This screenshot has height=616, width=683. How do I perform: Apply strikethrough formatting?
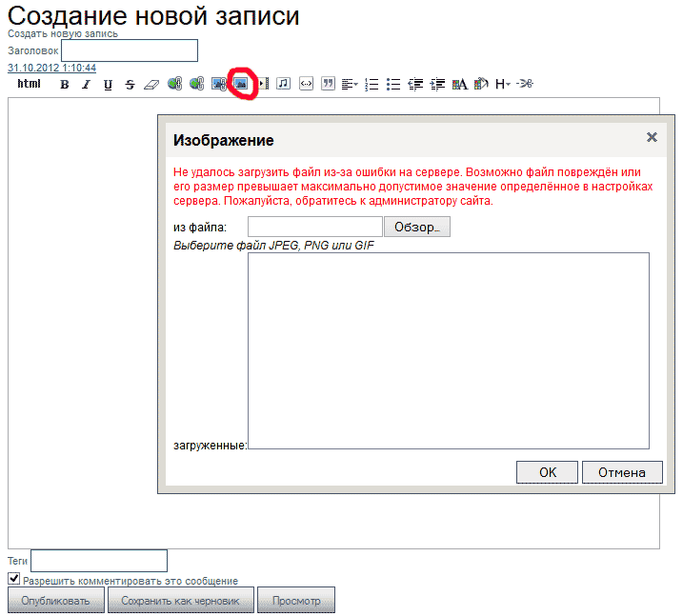click(x=130, y=84)
